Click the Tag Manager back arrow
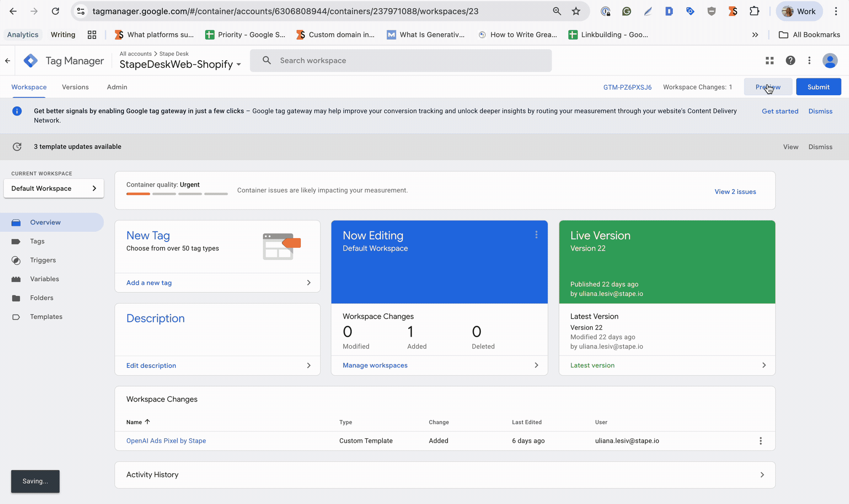Viewport: 849px width, 504px height. click(8, 61)
